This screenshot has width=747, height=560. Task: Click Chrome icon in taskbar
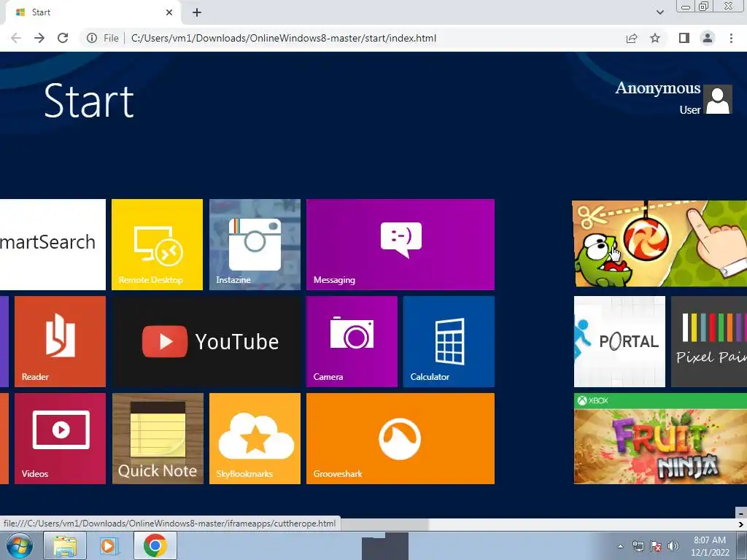point(155,545)
